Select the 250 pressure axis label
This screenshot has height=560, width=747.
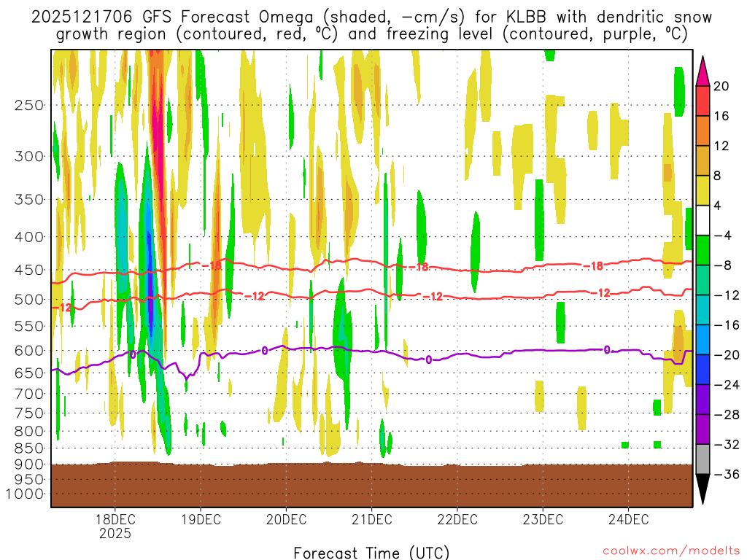coord(30,105)
